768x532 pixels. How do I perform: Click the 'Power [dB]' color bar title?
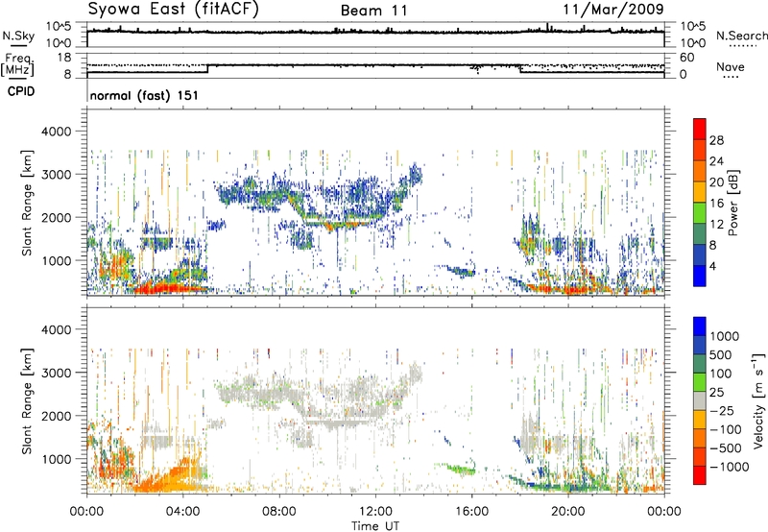[732, 203]
